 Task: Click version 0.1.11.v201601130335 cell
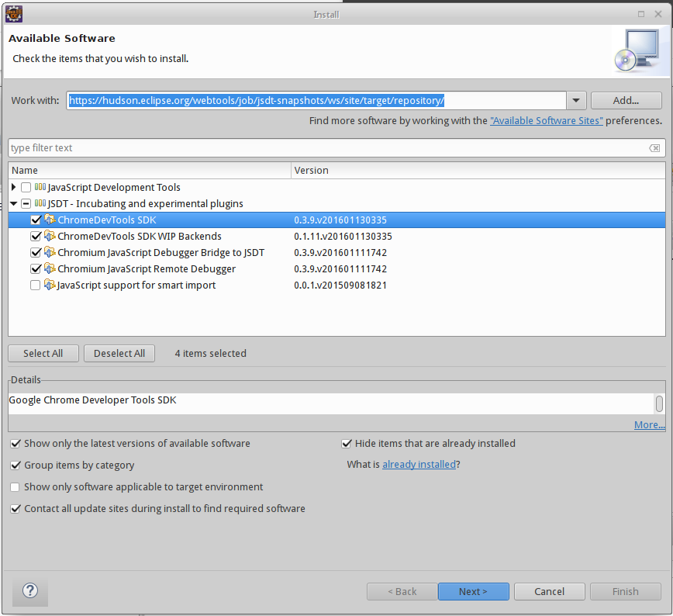(x=343, y=237)
